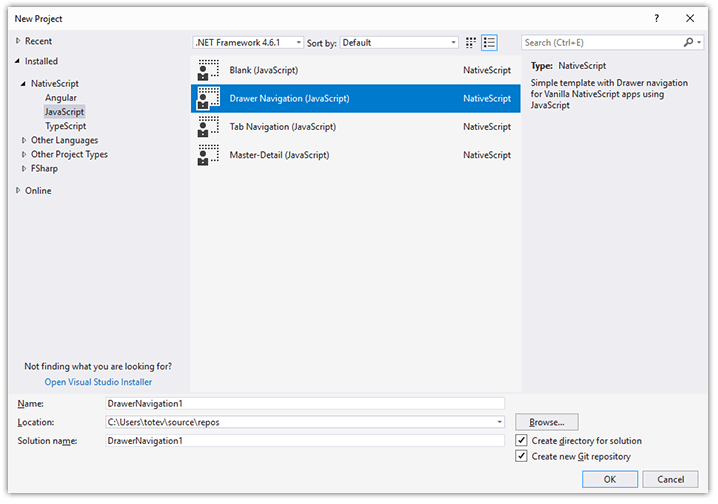
Task: Switch to small icons grid view
Action: pyautogui.click(x=470, y=43)
